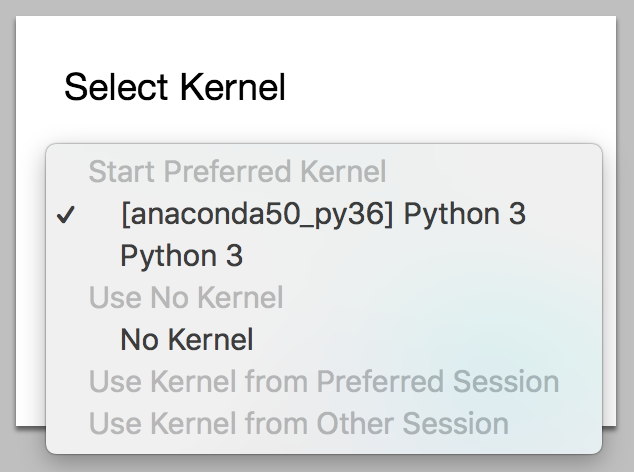Click the Use No Kernel group header
The image size is (634, 472).
click(x=186, y=298)
